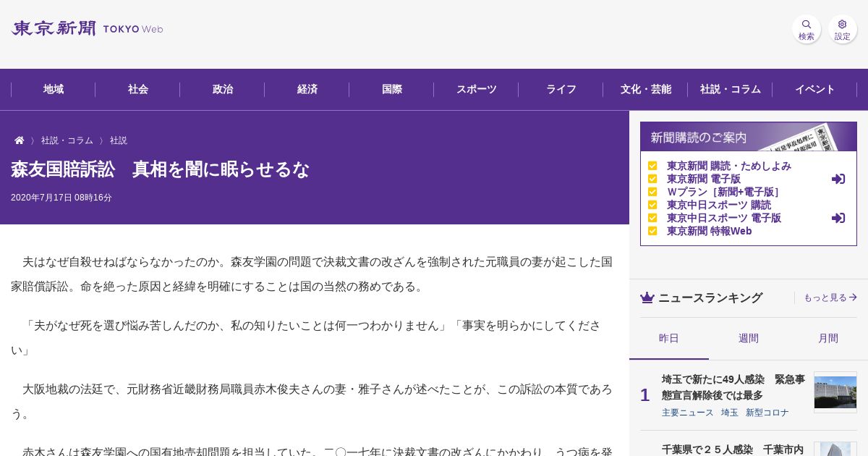
Task: Open 東京新聞 電子版 link
Action: point(704,179)
